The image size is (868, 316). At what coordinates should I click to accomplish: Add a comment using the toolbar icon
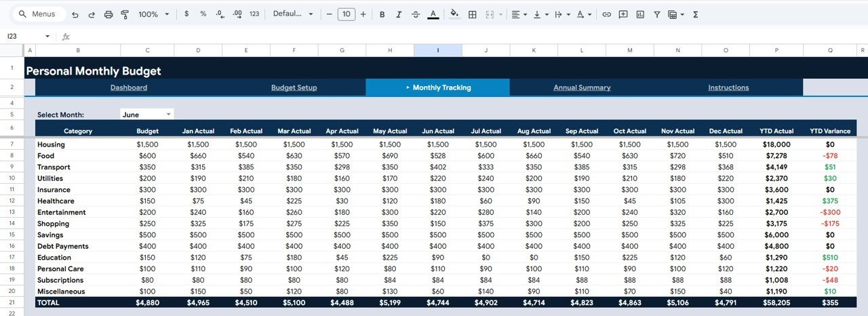click(x=623, y=14)
